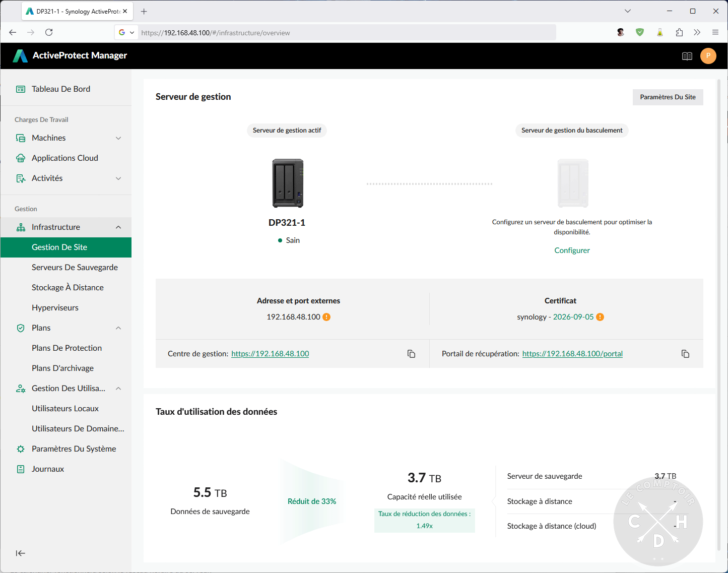Collapse the Infrastructure section
Viewport: 728px width, 573px height.
(118, 227)
